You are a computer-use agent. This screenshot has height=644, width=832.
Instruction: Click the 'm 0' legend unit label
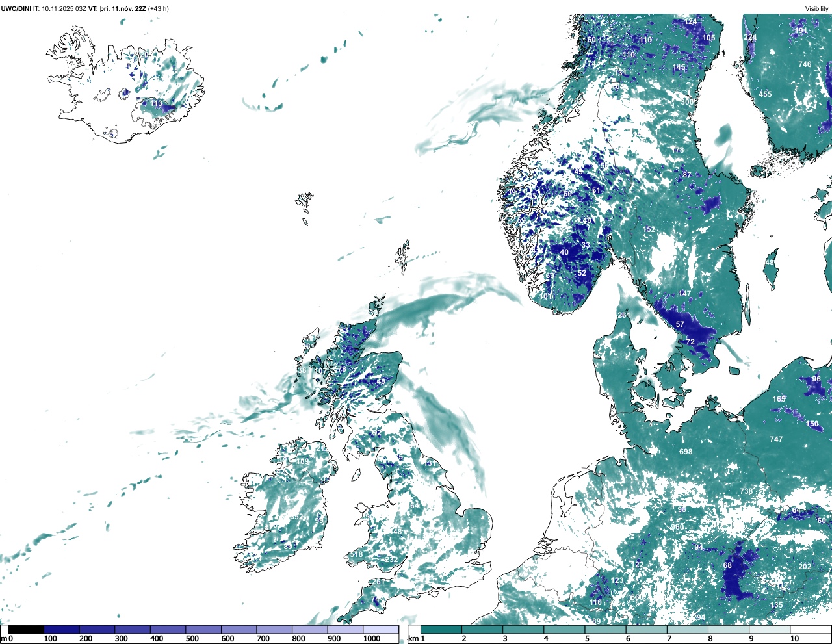tap(6, 639)
